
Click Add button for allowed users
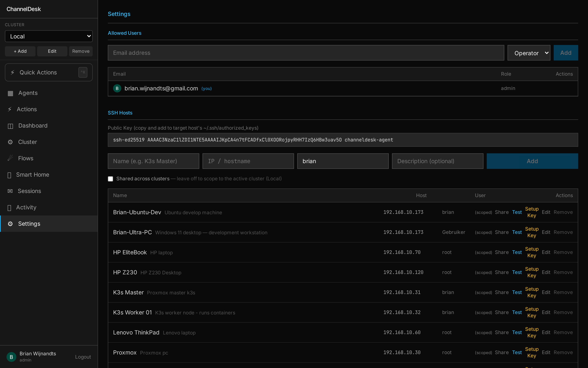(x=566, y=53)
